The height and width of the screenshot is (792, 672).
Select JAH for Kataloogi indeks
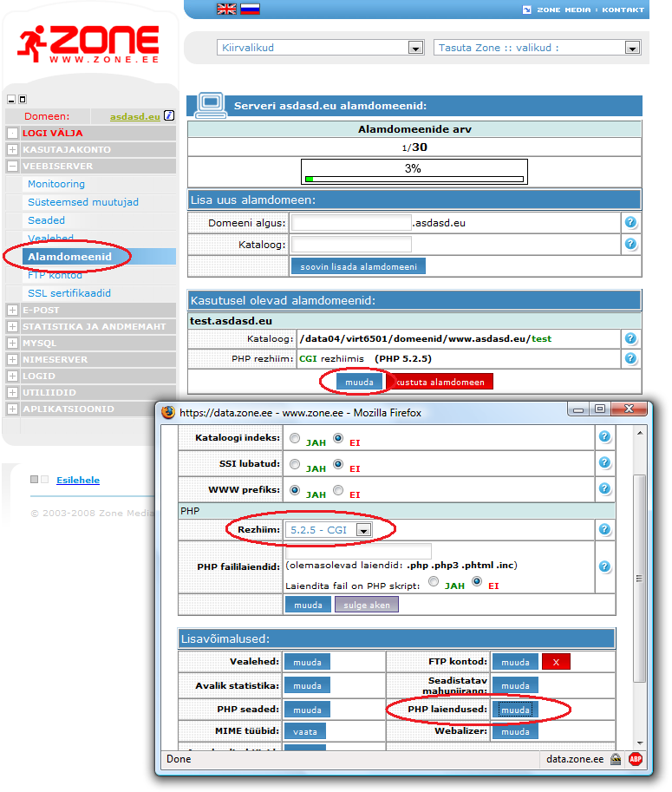[295, 438]
